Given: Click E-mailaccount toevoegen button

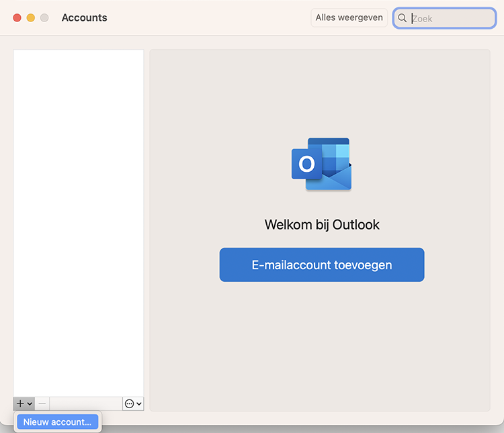Looking at the screenshot, I should (x=322, y=264).
